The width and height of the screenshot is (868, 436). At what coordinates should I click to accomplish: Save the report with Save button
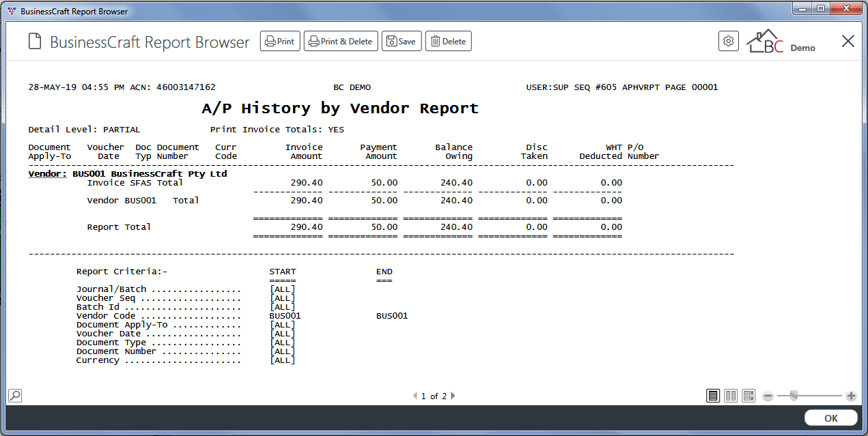point(402,42)
